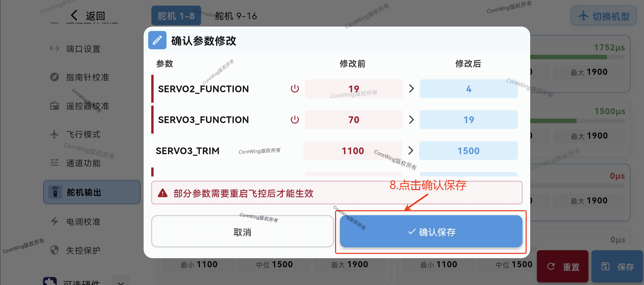Image resolution: width=644 pixels, height=285 pixels.
Task: Click the new value 1500 for SERVO3_TRIM
Action: pyautogui.click(x=468, y=151)
